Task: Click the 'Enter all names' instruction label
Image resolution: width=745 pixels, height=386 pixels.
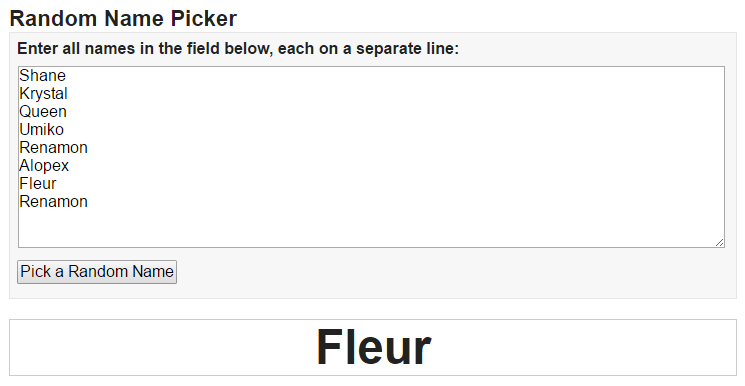Action: tap(238, 48)
